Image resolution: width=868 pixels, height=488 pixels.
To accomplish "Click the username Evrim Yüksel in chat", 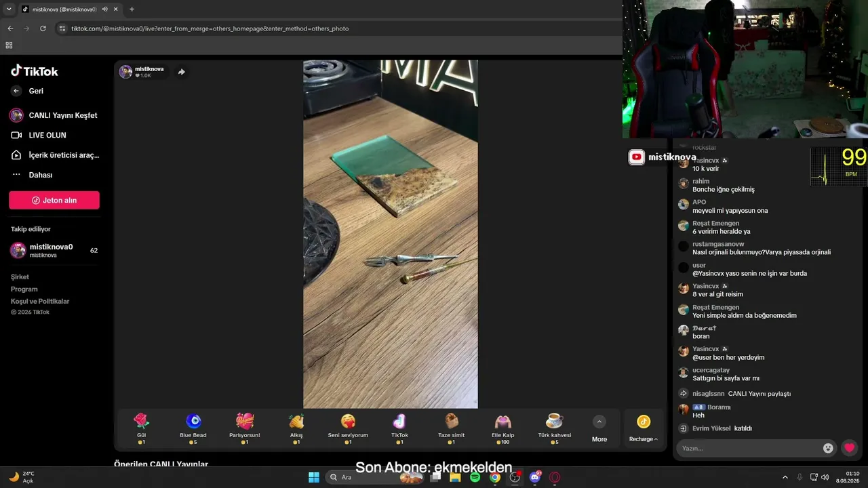I will coord(713,428).
